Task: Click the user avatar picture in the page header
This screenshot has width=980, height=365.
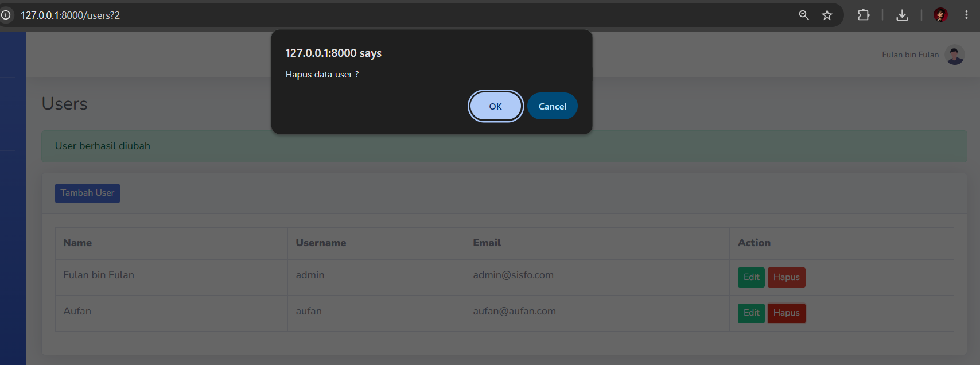Action: pyautogui.click(x=955, y=55)
